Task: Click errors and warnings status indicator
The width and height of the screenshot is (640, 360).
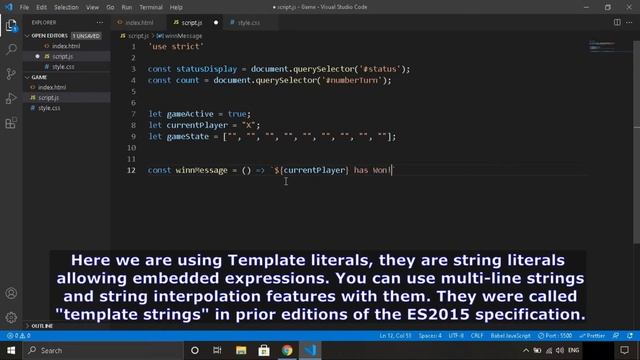Action: [x=18, y=336]
